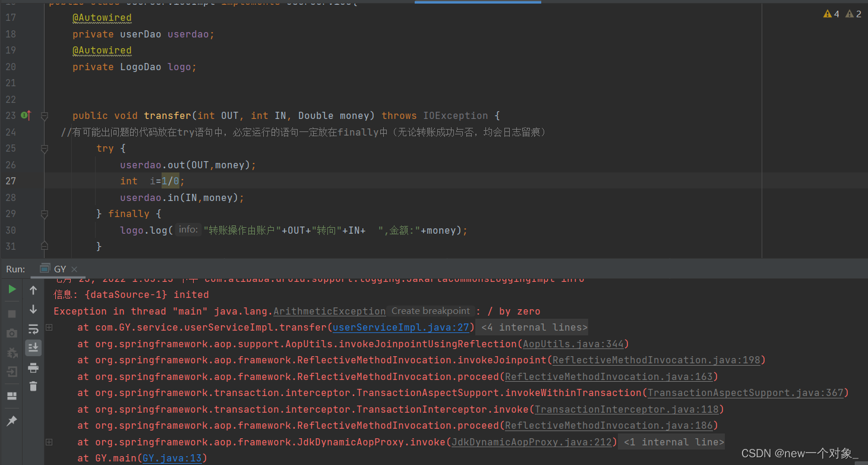The image size is (868, 465).
Task: Click the @Autowired annotation on line 19
Action: click(x=102, y=51)
